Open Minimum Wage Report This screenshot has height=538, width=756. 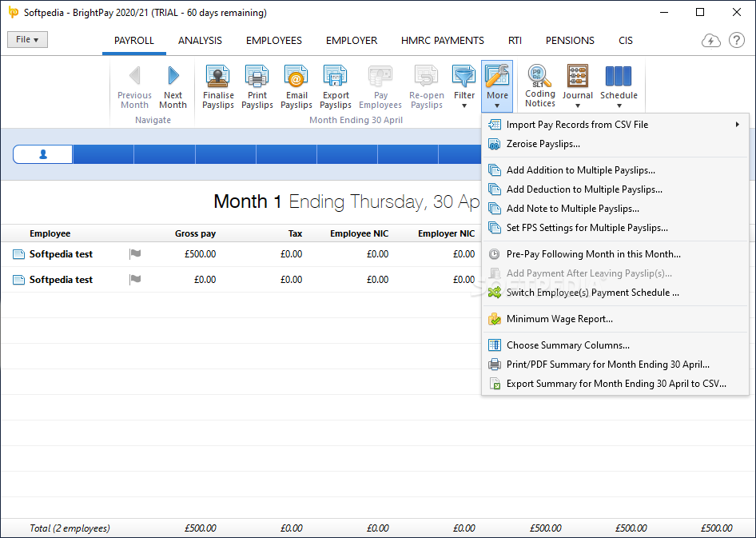click(615, 319)
